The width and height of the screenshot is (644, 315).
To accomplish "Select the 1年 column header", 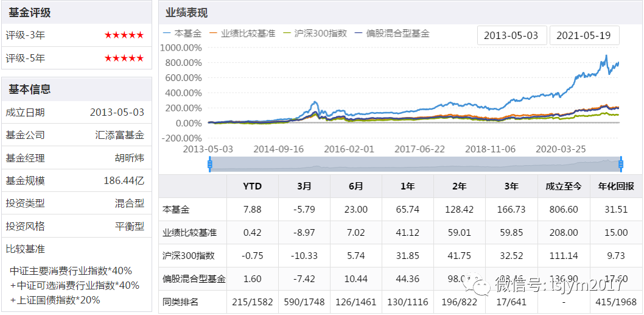I will pos(407,186).
